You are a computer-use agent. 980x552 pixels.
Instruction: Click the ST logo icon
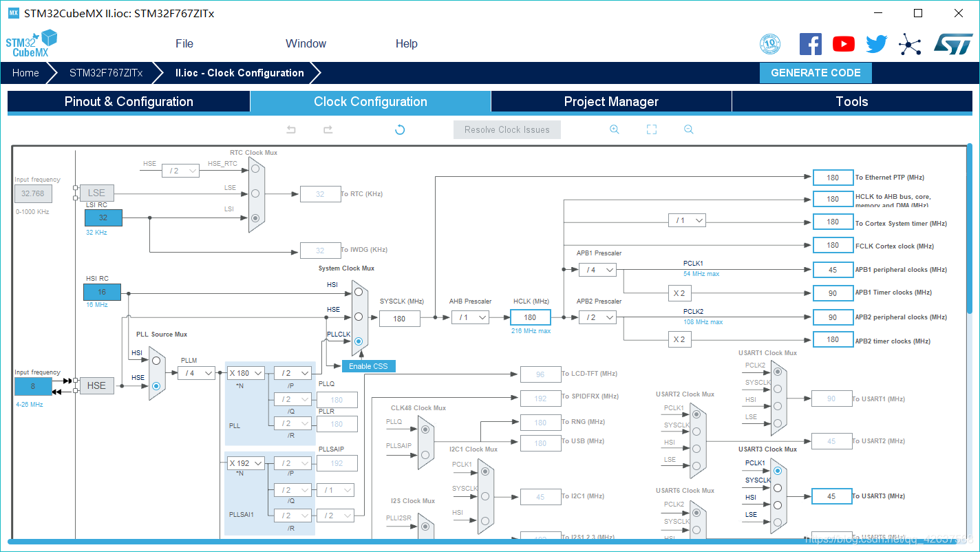click(953, 43)
